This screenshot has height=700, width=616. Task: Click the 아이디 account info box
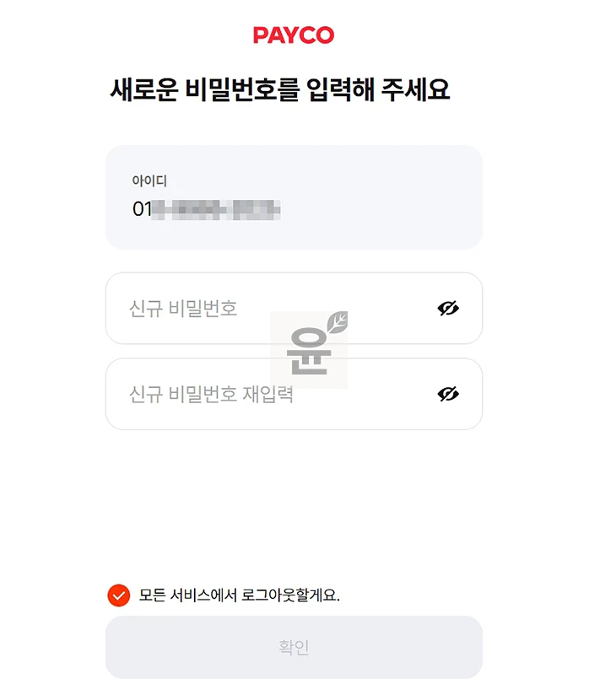tap(294, 197)
